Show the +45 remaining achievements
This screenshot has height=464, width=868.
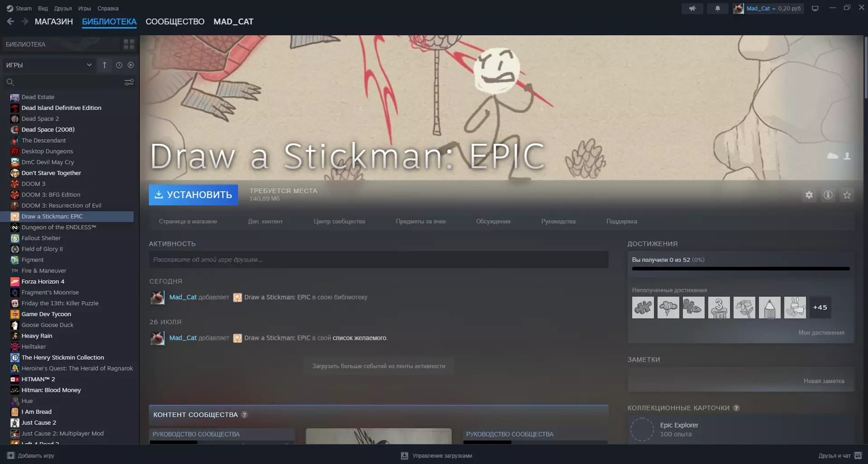pos(820,308)
